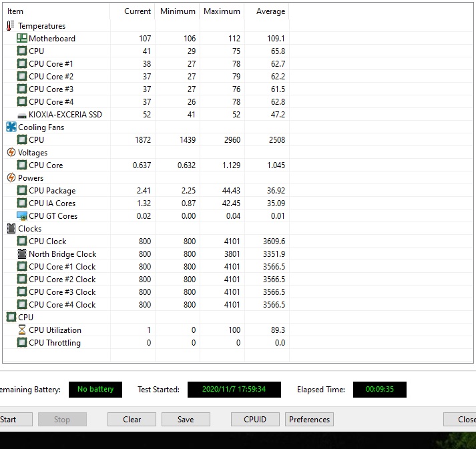The width and height of the screenshot is (476, 449).
Task: Select the North Bridge Clock label
Action: tap(63, 254)
